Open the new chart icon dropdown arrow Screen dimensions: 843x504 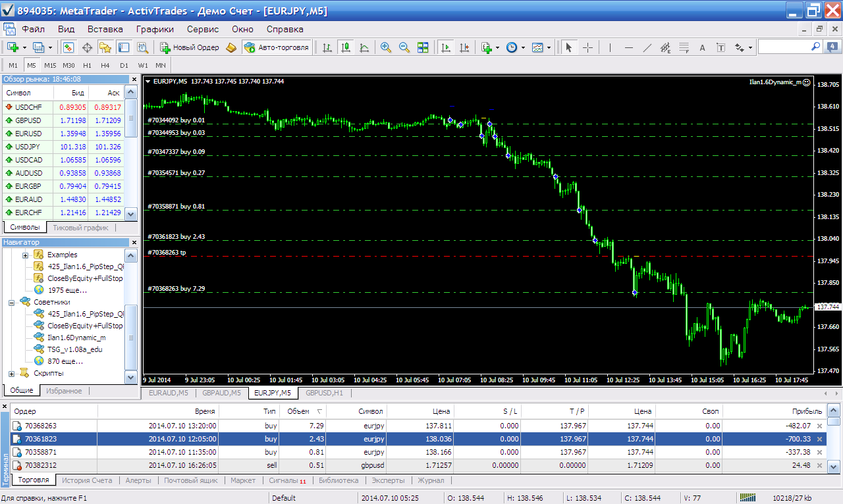(24, 47)
